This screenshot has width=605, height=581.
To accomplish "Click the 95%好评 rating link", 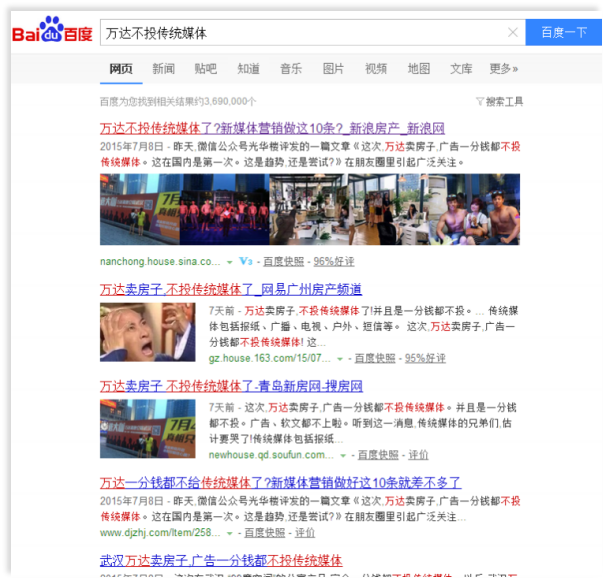I will 425,358.
